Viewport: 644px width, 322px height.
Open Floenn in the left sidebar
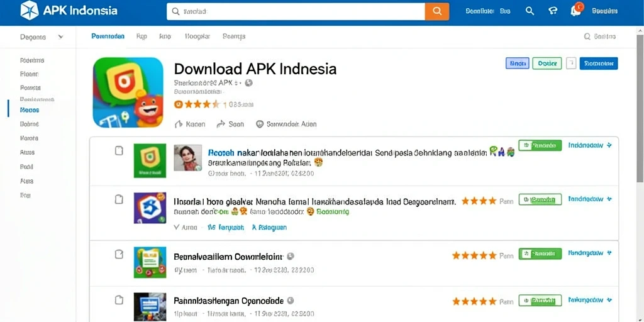pyautogui.click(x=29, y=74)
